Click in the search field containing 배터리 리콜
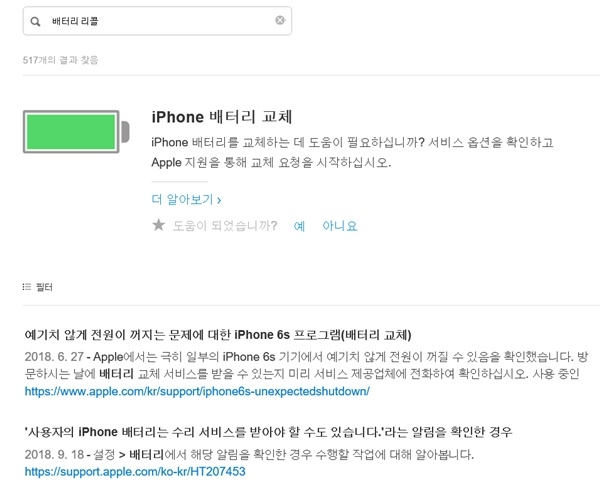The image size is (600, 493). (157, 21)
